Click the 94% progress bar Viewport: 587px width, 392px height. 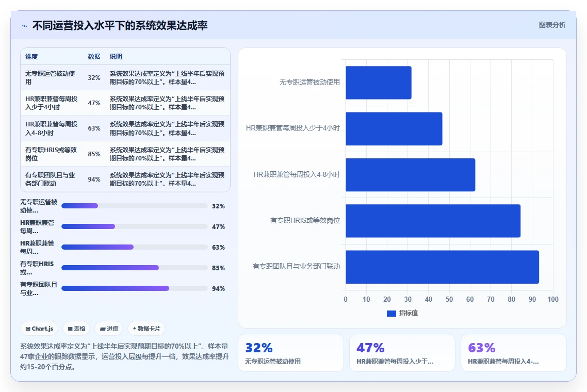135,288
